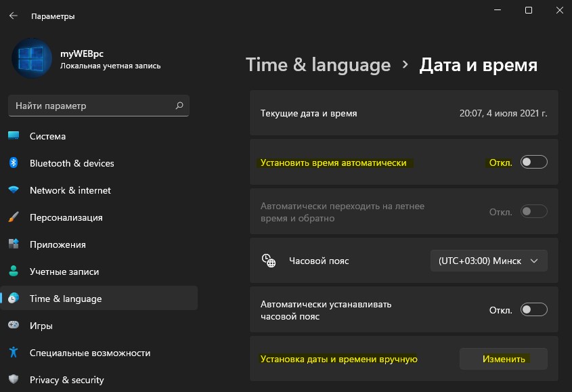Click the search magnifier icon

pyautogui.click(x=179, y=106)
